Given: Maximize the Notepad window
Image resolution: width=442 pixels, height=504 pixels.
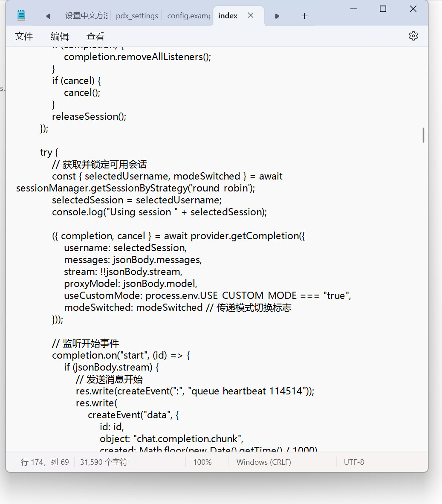Looking at the screenshot, I should click(x=383, y=9).
